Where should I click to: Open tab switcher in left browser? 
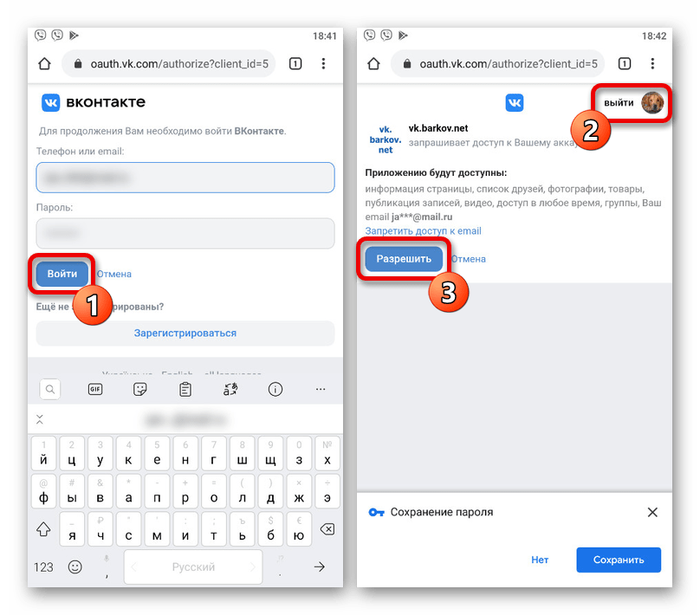click(x=295, y=64)
